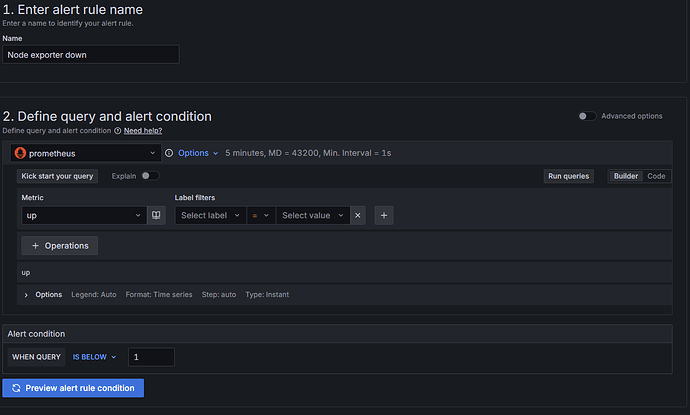Viewport: 690px width, 415px height.
Task: Open the Need help? link
Action: [x=143, y=131]
